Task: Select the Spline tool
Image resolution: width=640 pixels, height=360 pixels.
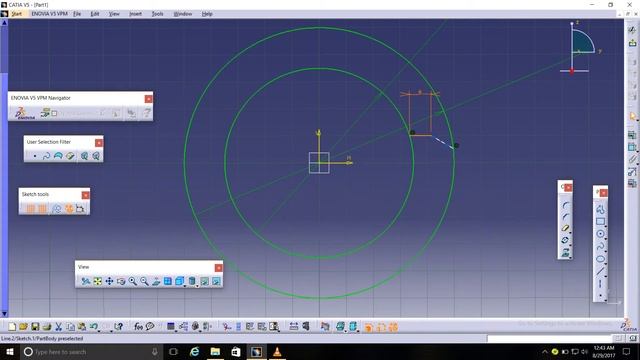Action: pos(600,247)
